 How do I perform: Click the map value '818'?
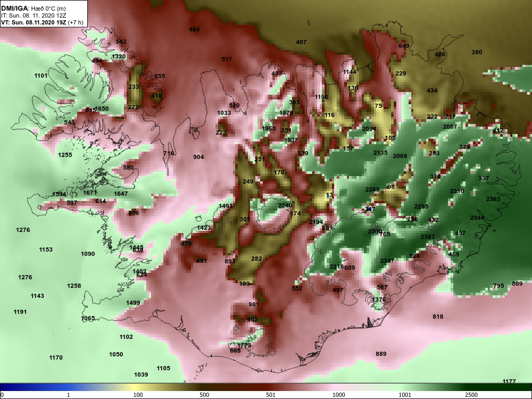click(438, 317)
